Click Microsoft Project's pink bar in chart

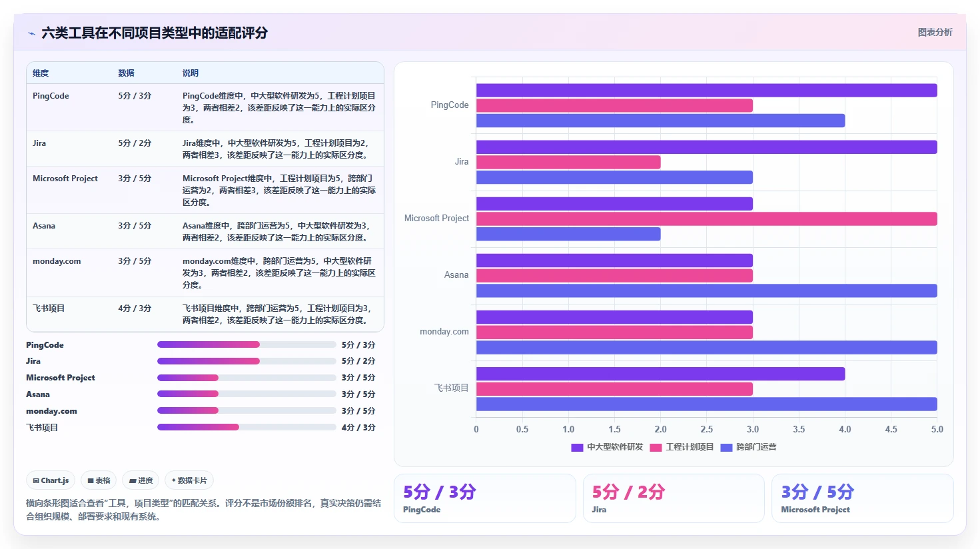pos(707,219)
